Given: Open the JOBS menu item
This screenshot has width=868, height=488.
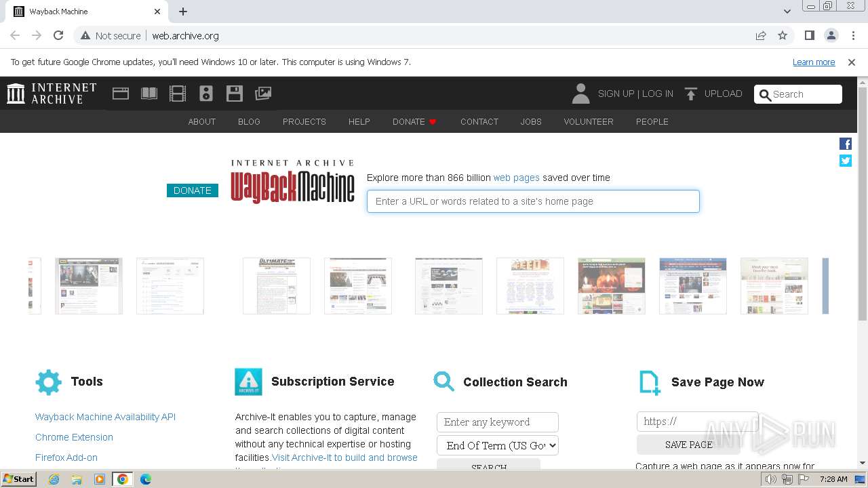Looking at the screenshot, I should click(531, 122).
